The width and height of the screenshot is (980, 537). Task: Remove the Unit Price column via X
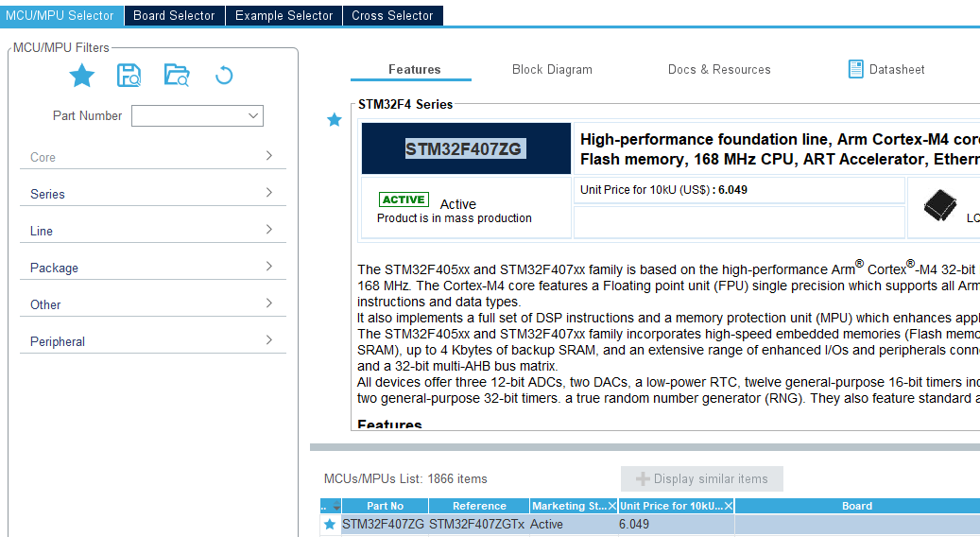[728, 506]
